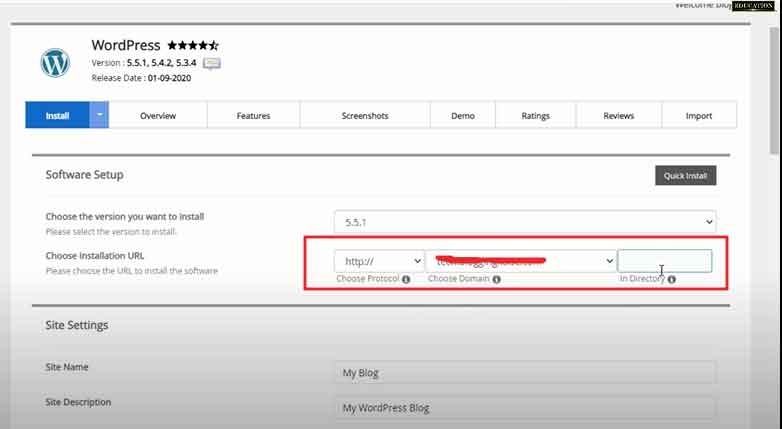The width and height of the screenshot is (782, 429).
Task: Click the review comment bubble icon
Action: [x=212, y=63]
